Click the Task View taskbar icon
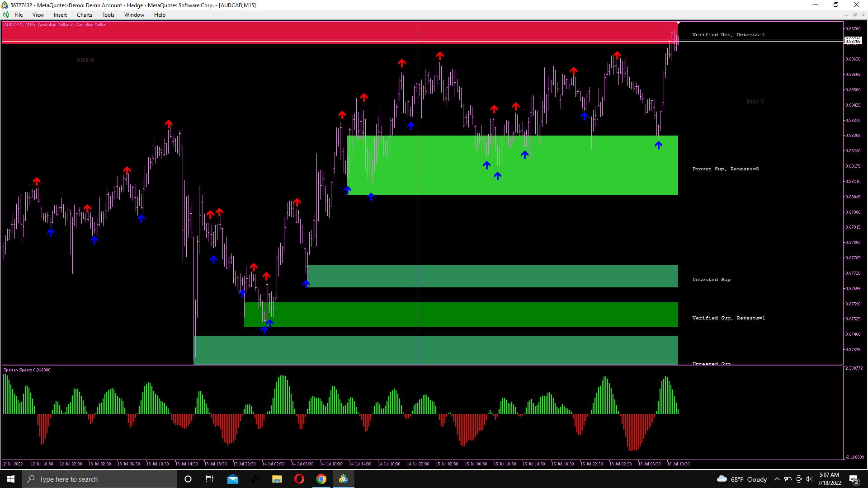The height and width of the screenshot is (488, 868). point(210,479)
